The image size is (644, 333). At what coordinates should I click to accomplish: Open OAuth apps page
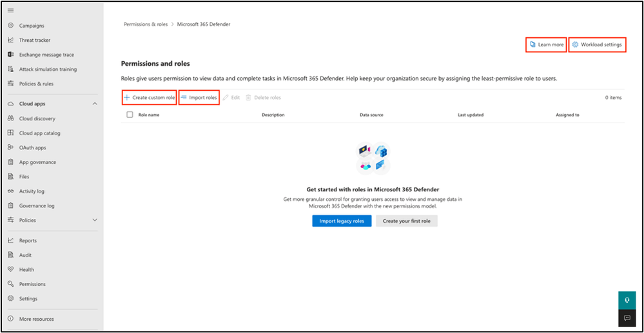[x=32, y=147]
